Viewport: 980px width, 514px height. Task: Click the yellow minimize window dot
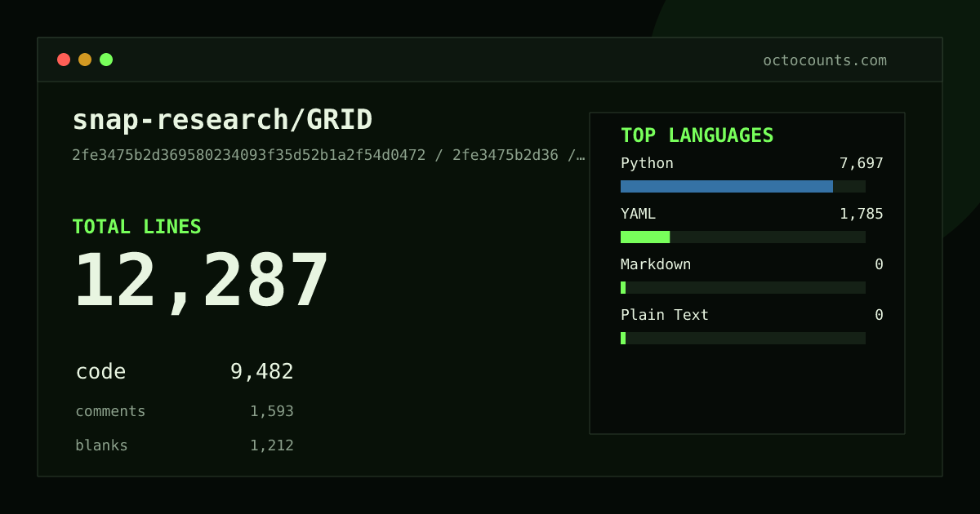(85, 60)
